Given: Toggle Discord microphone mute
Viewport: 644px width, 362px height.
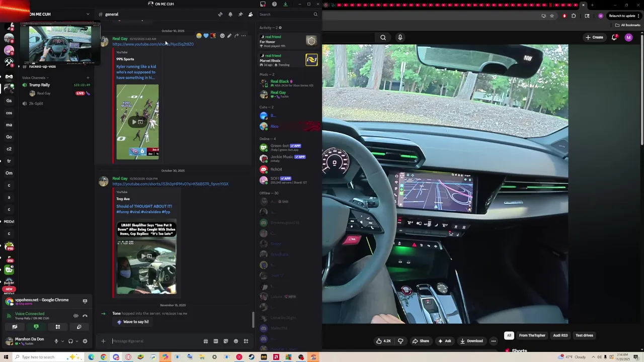Looking at the screenshot, I should 56,341.
